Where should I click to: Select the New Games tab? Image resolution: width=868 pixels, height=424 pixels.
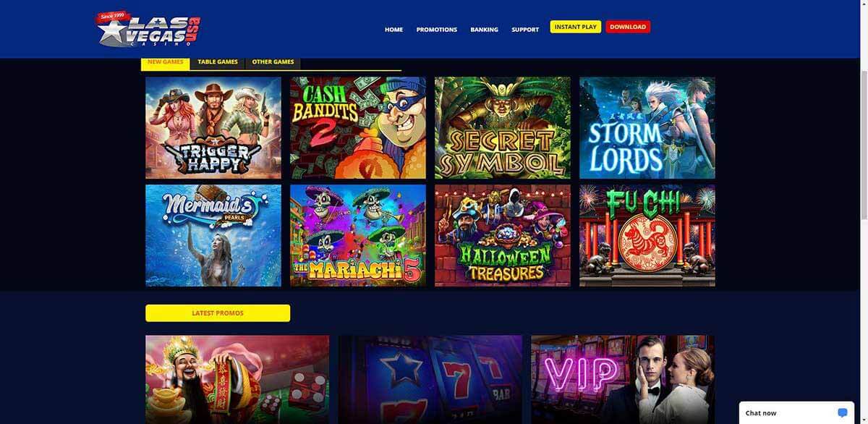click(x=166, y=62)
